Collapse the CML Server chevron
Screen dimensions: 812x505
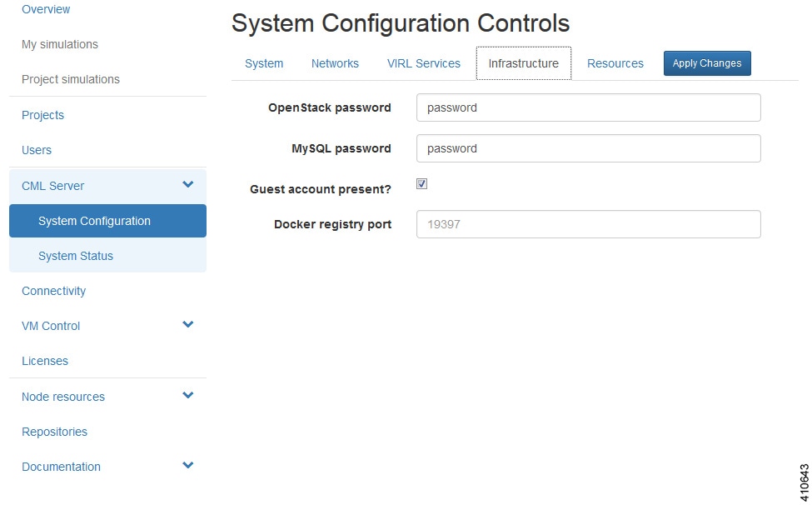coord(187,185)
